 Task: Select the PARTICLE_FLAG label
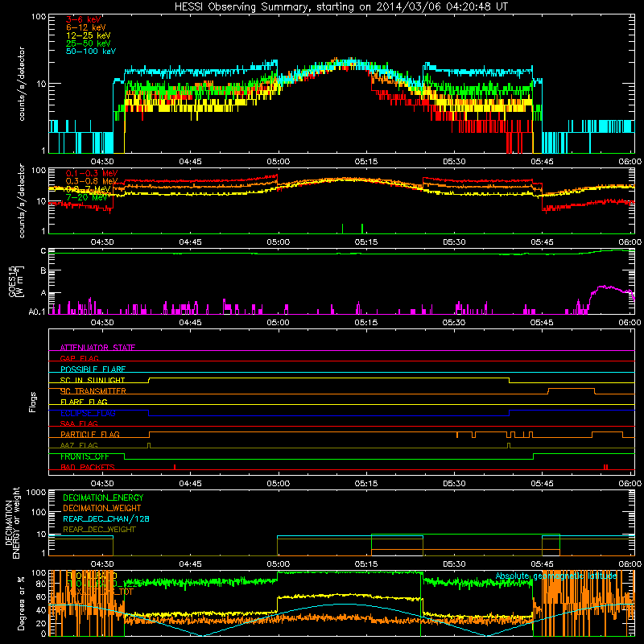click(90, 435)
